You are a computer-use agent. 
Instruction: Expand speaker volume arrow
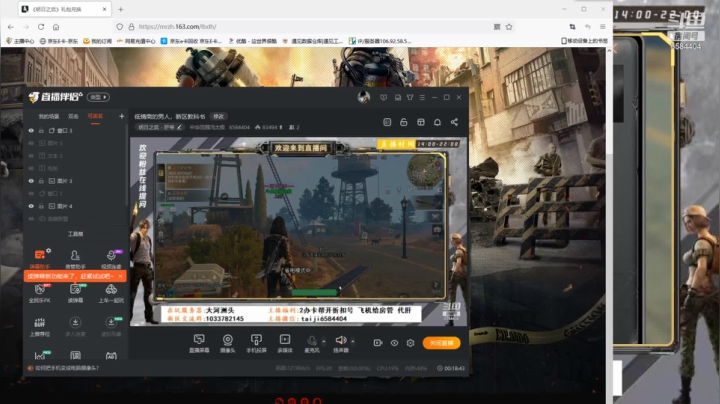[x=353, y=341]
